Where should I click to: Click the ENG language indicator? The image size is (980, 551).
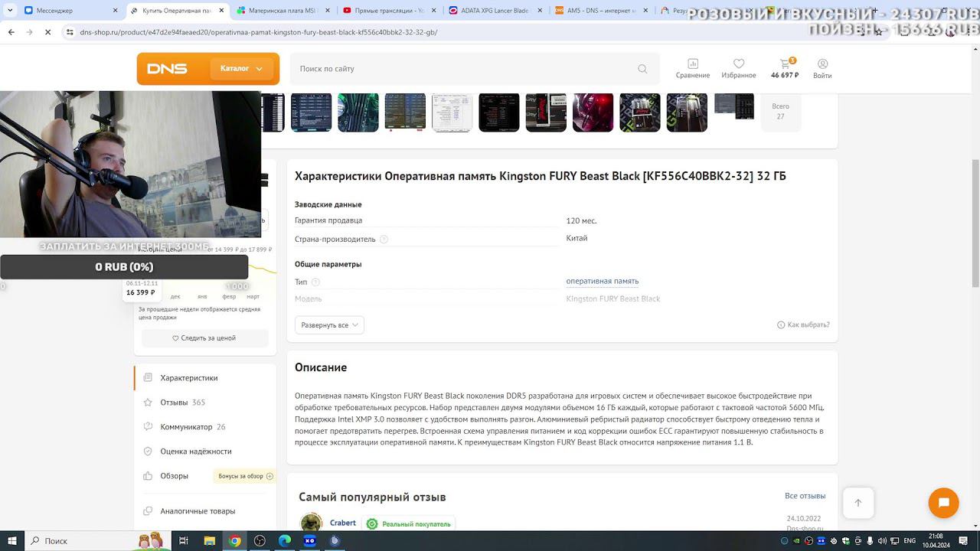click(x=910, y=541)
